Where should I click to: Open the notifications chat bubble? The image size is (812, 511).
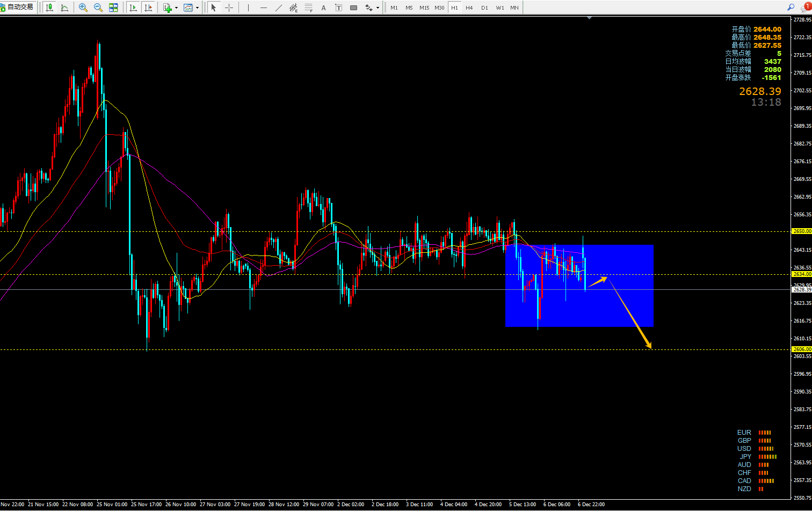click(805, 7)
